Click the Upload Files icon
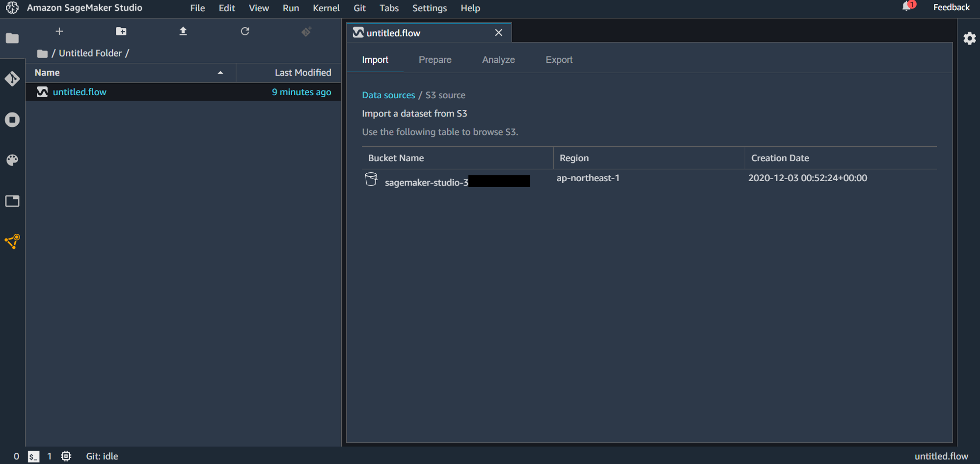This screenshot has width=980, height=464. coord(183,31)
